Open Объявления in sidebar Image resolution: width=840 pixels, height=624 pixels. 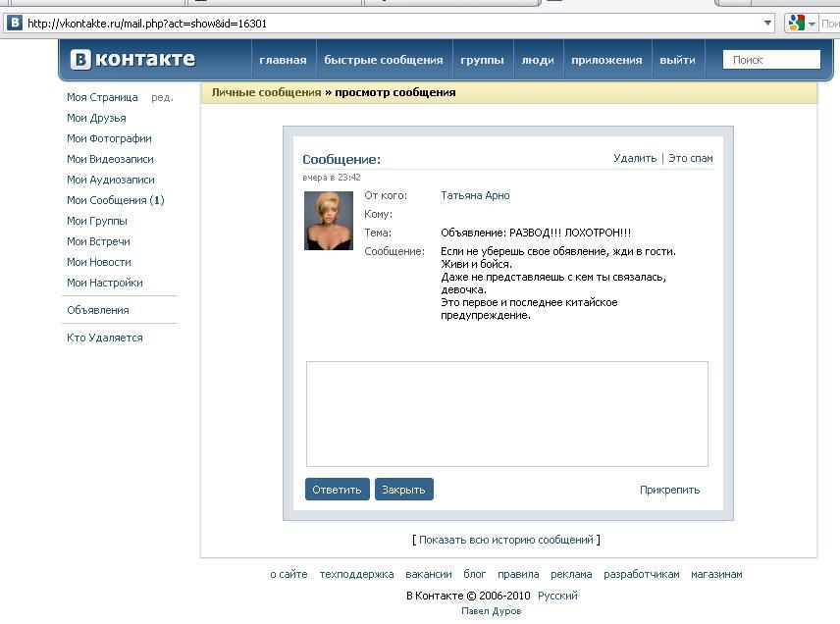point(98,310)
